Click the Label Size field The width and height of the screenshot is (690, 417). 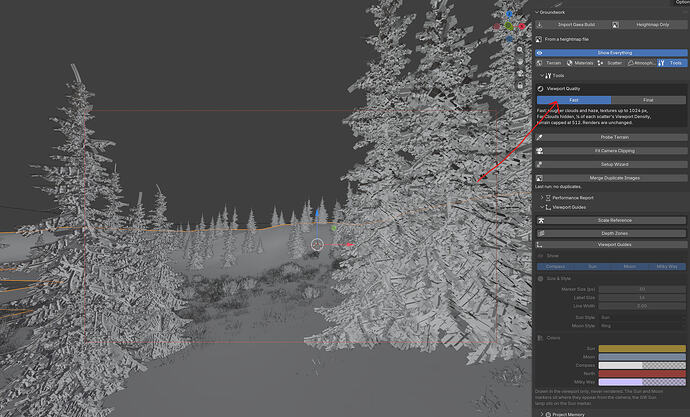click(642, 298)
